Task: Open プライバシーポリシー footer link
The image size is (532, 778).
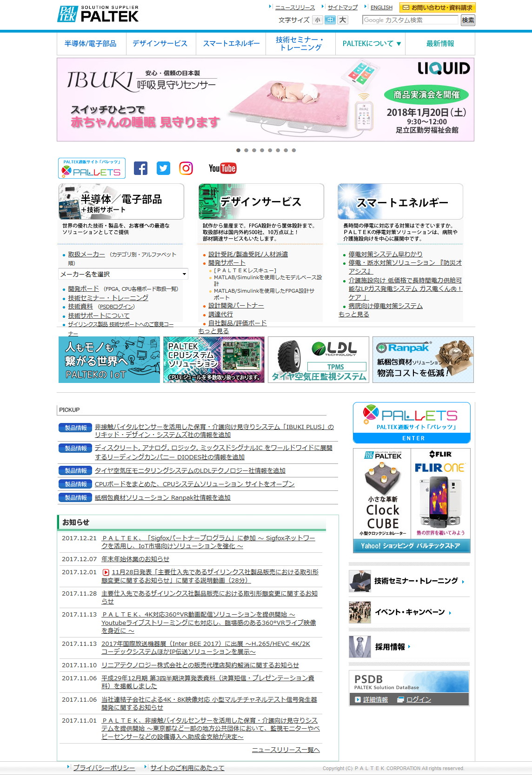Action: [x=104, y=768]
